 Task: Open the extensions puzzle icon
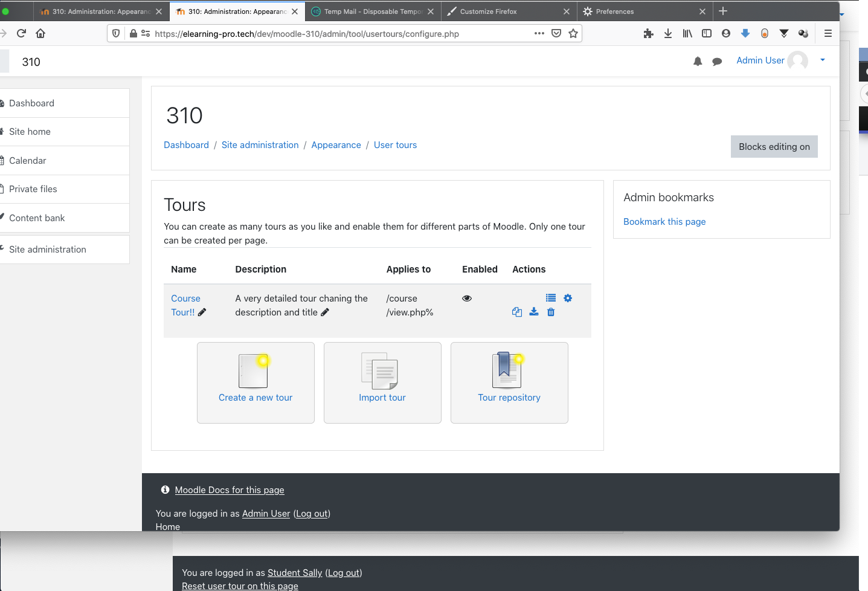(649, 33)
